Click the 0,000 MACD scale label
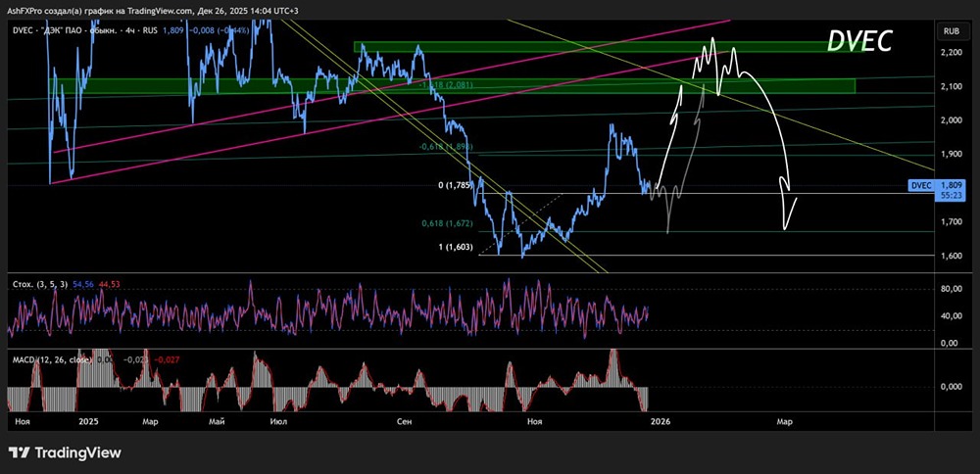 (x=953, y=387)
